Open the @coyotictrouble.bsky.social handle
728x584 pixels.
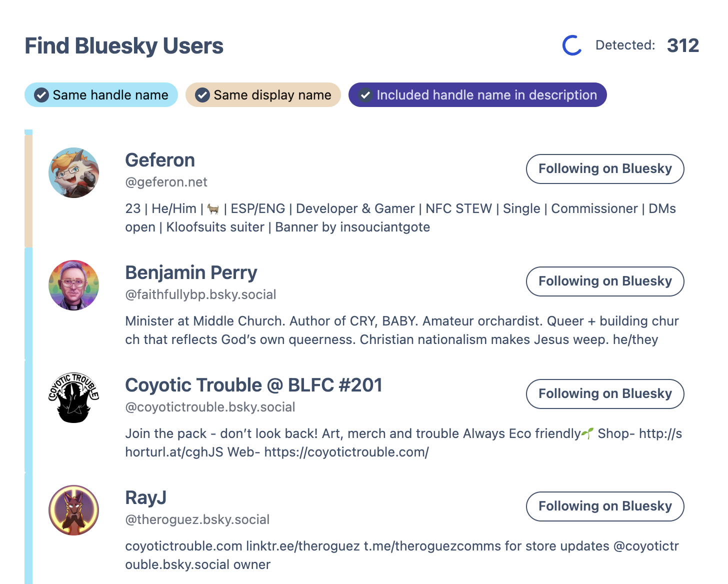click(x=210, y=407)
